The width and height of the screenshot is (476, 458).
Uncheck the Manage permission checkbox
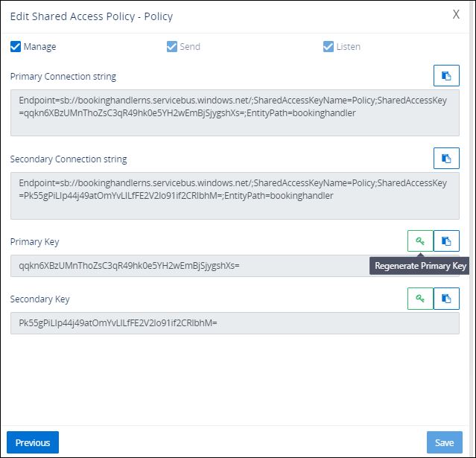pyautogui.click(x=16, y=47)
